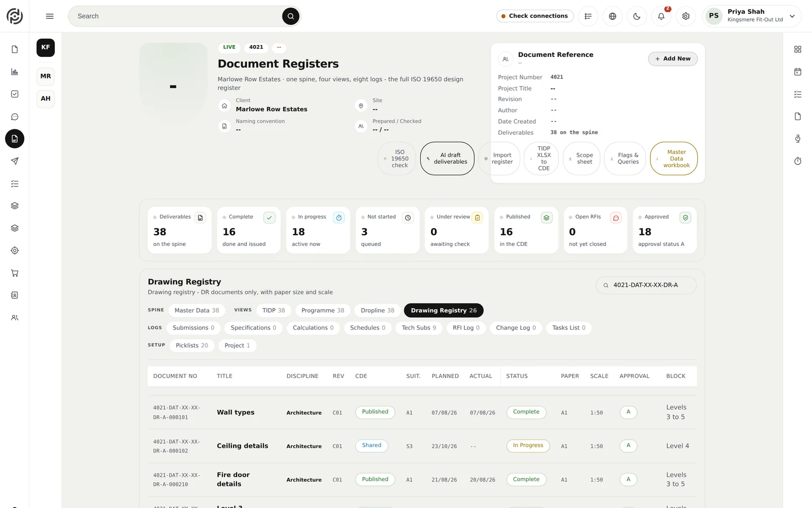Export TIDP XLSX to CDE
The image size is (812, 508).
click(x=541, y=158)
